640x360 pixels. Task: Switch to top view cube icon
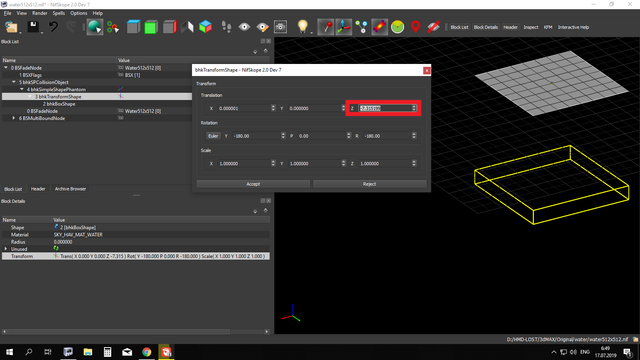(x=133, y=27)
